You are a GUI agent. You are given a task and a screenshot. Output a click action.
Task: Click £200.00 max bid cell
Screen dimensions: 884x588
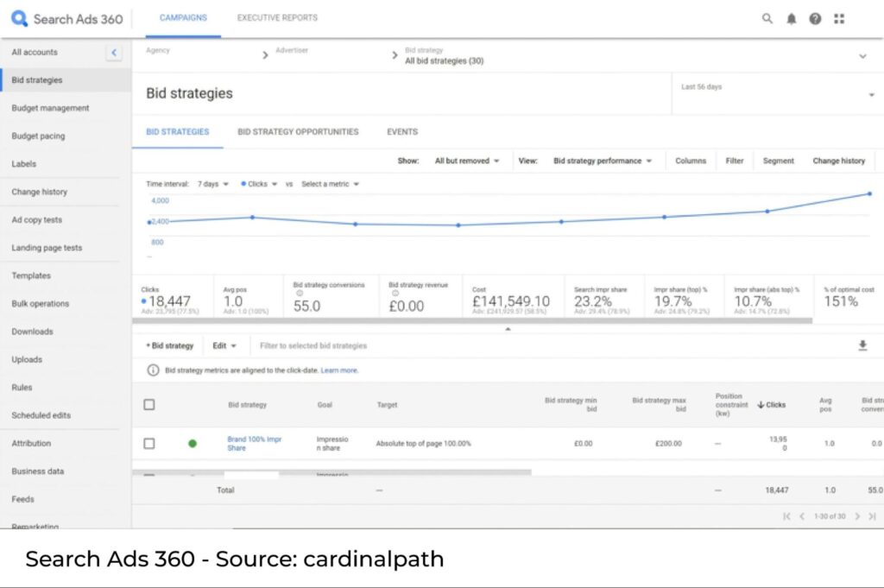[668, 444]
